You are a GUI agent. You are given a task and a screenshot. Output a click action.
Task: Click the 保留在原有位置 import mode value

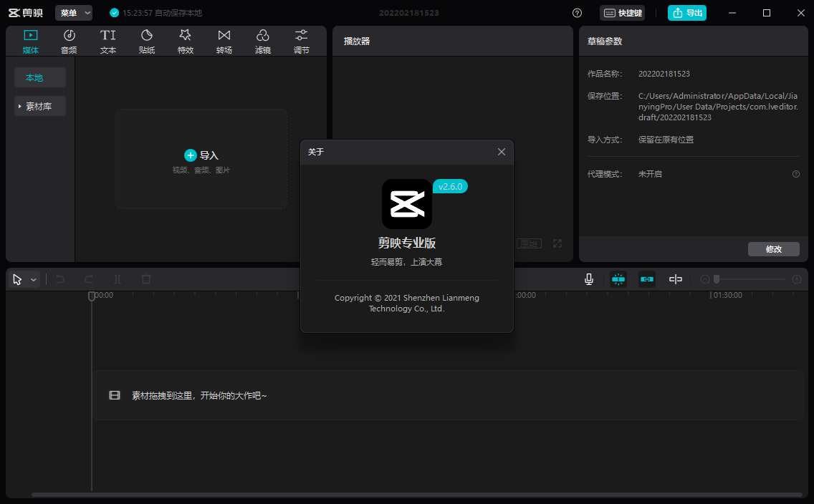coord(666,140)
